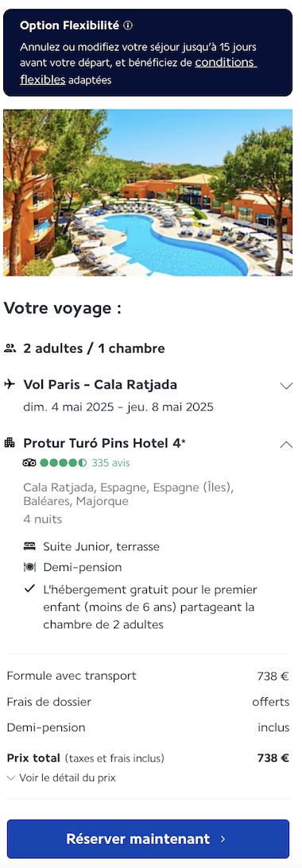This screenshot has width=302, height=868.
Task: Open the conditions flexibles link
Action: [138, 71]
